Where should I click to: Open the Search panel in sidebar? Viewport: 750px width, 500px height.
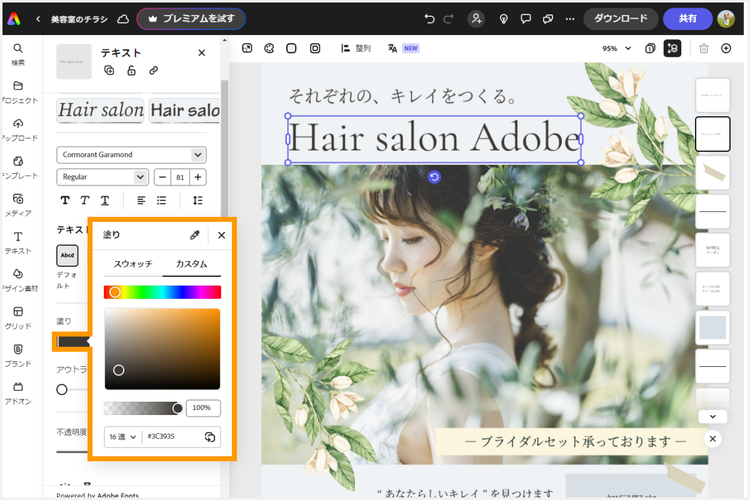(18, 54)
